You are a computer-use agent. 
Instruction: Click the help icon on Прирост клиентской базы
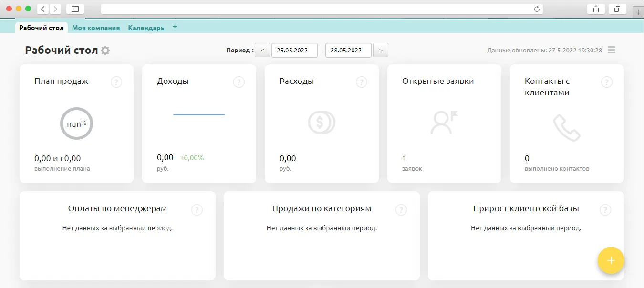pyautogui.click(x=605, y=210)
